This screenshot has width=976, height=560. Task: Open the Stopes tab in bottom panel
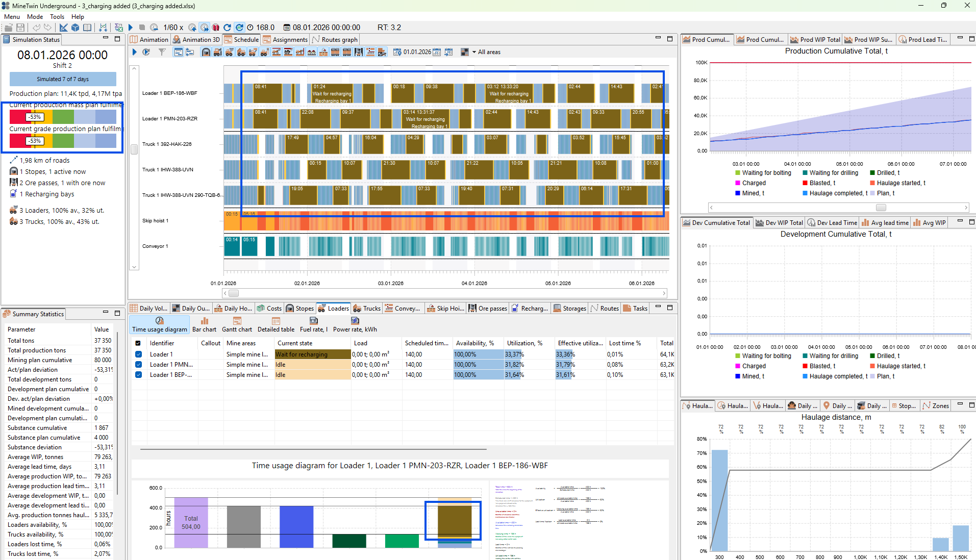300,308
